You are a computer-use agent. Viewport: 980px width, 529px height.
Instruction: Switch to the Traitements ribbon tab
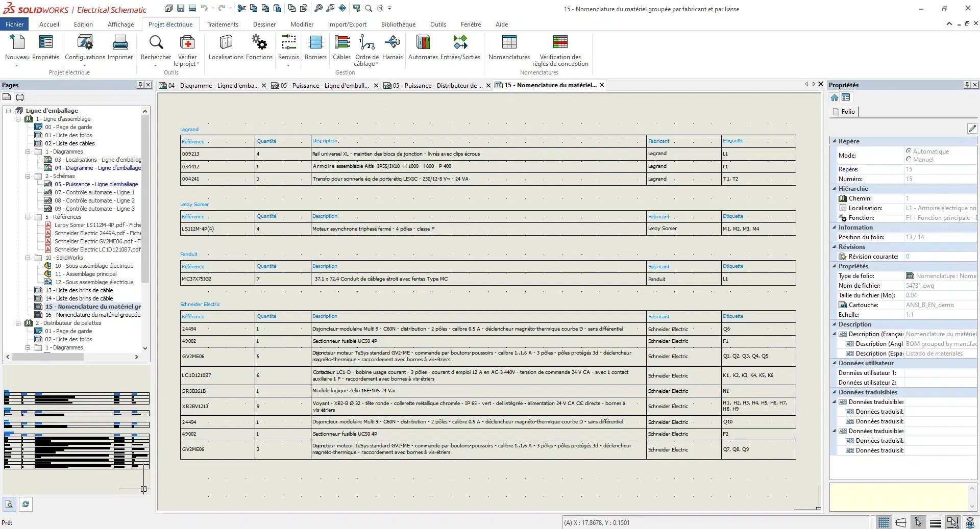[x=223, y=24]
